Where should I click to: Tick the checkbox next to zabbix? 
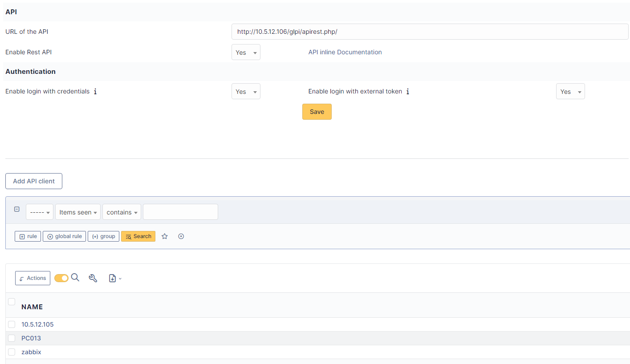(x=12, y=352)
